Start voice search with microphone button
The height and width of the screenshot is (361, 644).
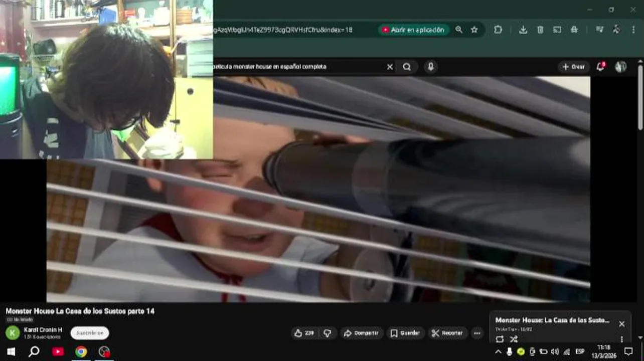click(x=430, y=67)
